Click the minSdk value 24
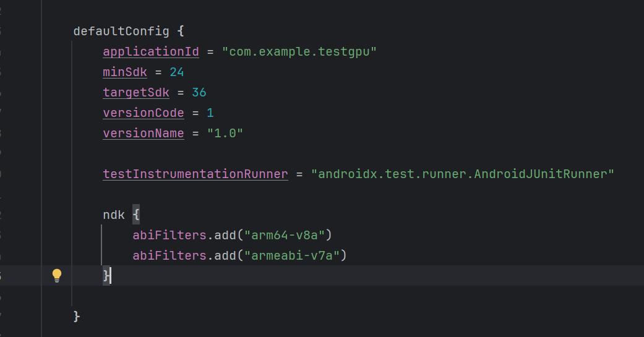This screenshot has width=644, height=337. pyautogui.click(x=176, y=72)
